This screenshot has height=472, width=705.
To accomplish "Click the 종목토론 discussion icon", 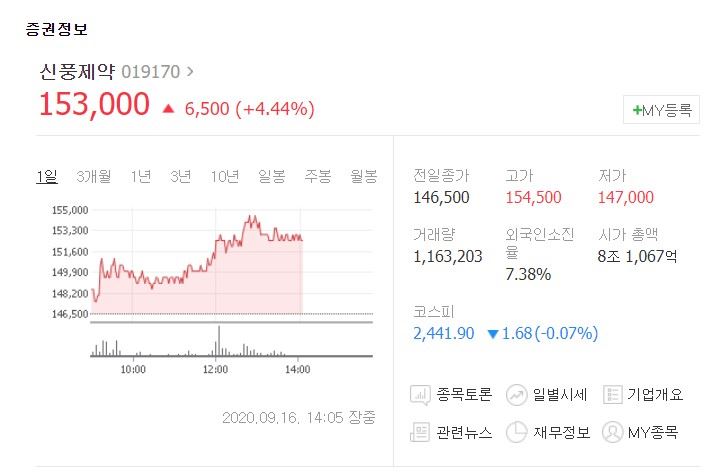I will pos(420,395).
